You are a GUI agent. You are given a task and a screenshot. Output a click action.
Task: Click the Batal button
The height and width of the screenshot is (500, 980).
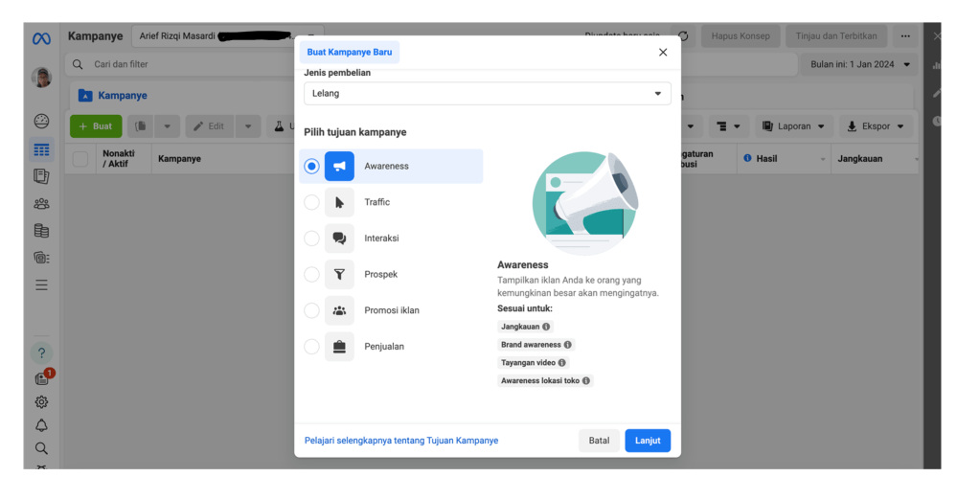click(x=599, y=441)
